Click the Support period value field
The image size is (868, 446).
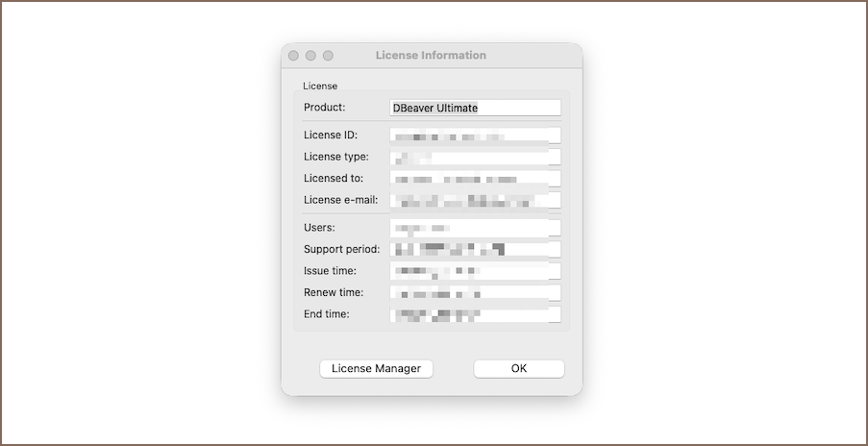(475, 250)
